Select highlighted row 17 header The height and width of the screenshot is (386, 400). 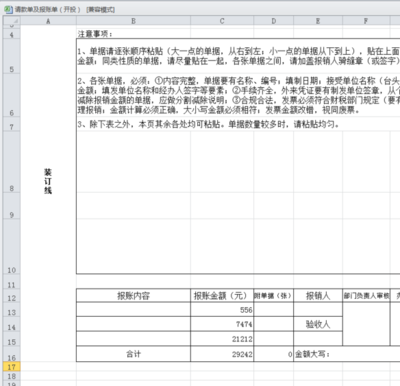(11, 367)
